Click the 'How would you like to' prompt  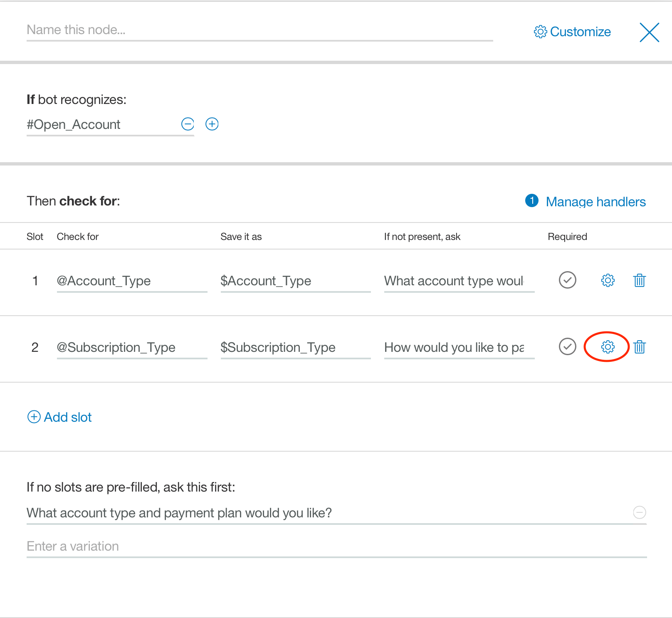click(x=459, y=347)
